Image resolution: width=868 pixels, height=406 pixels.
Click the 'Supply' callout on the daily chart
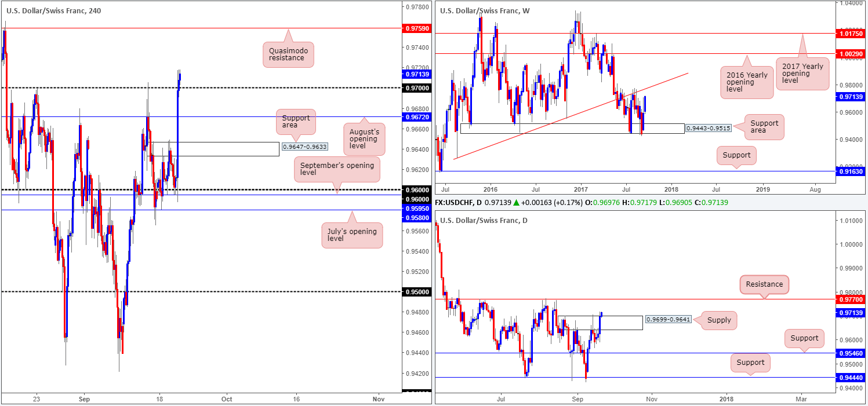719,320
